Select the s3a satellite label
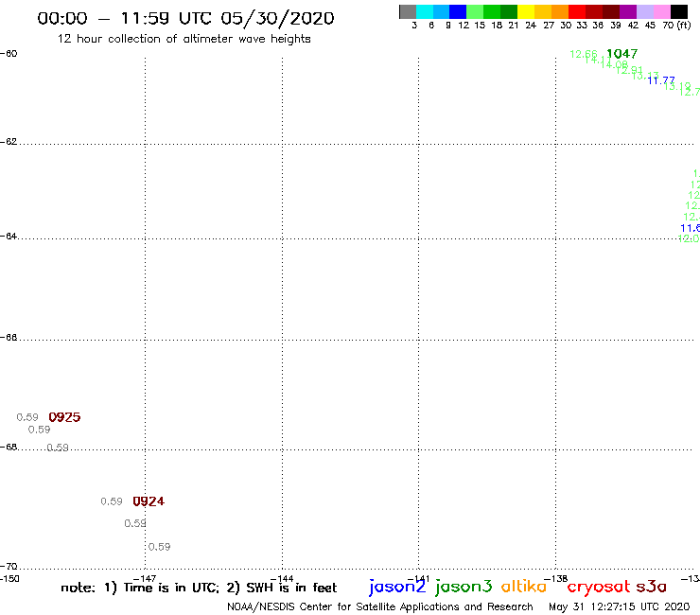700x615 pixels. coord(652,587)
